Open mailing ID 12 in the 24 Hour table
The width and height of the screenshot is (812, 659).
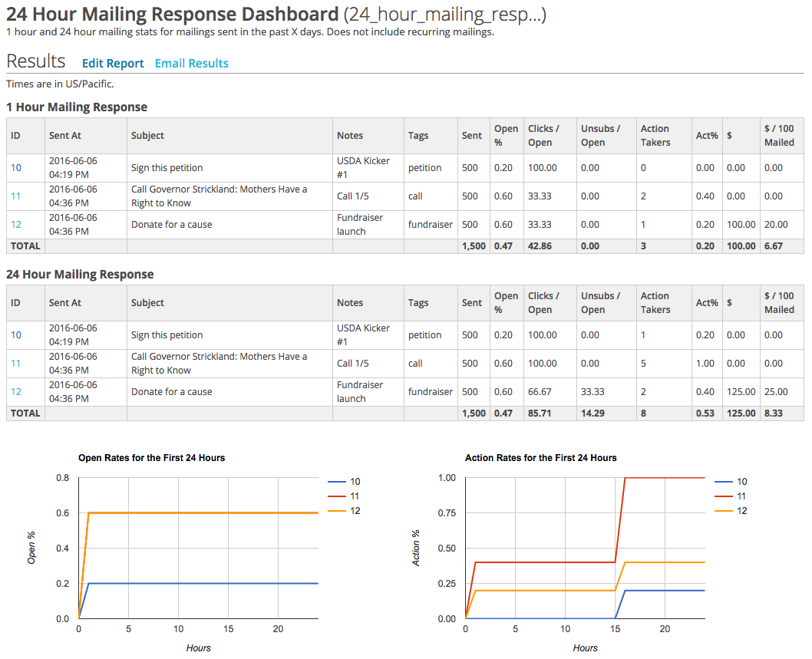[15, 391]
